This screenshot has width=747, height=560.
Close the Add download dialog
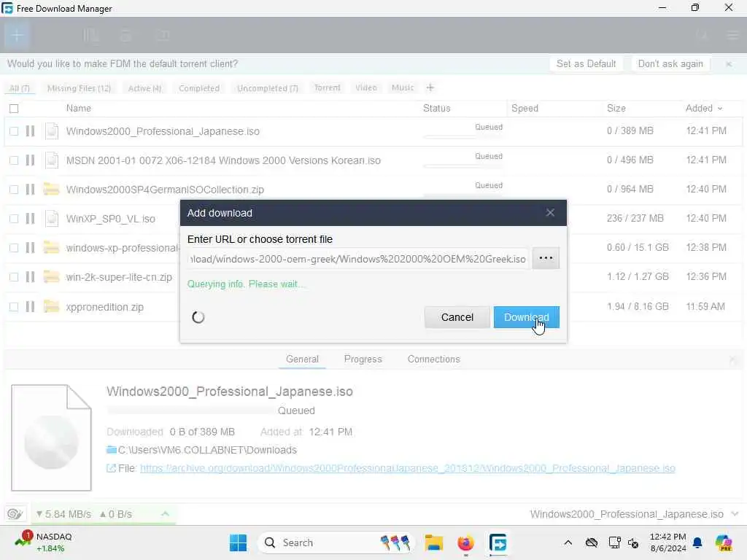[x=550, y=212]
